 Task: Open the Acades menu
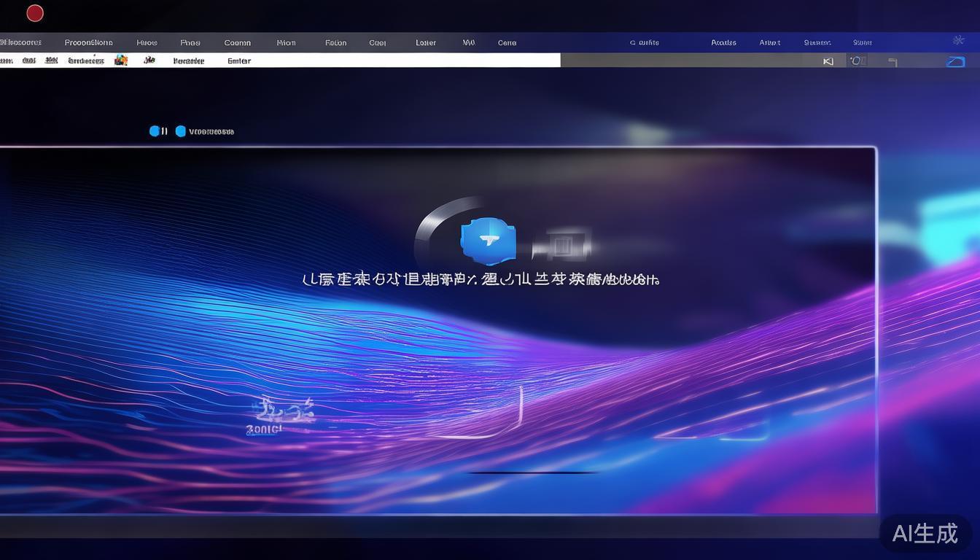pyautogui.click(x=723, y=42)
